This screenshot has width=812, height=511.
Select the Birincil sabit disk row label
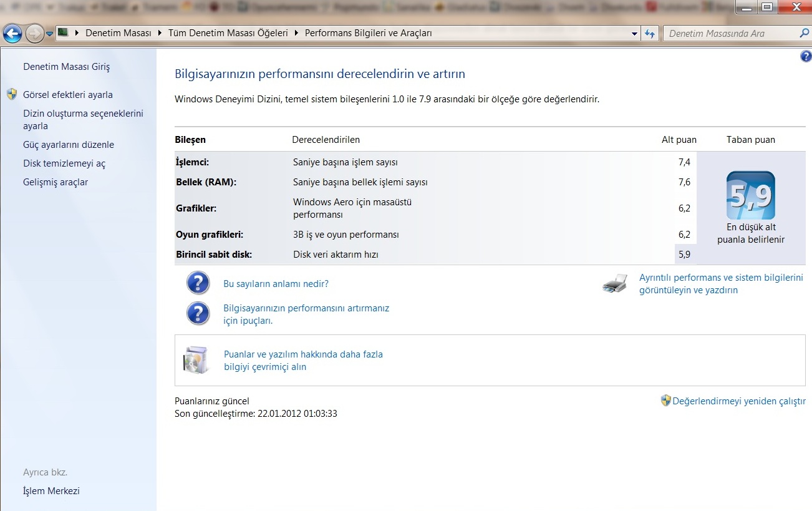coord(214,255)
